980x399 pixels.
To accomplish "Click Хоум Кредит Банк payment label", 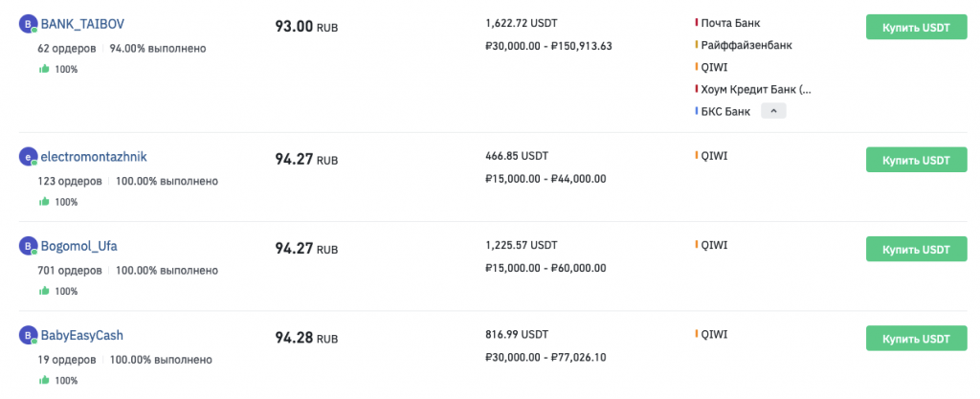I will [755, 90].
